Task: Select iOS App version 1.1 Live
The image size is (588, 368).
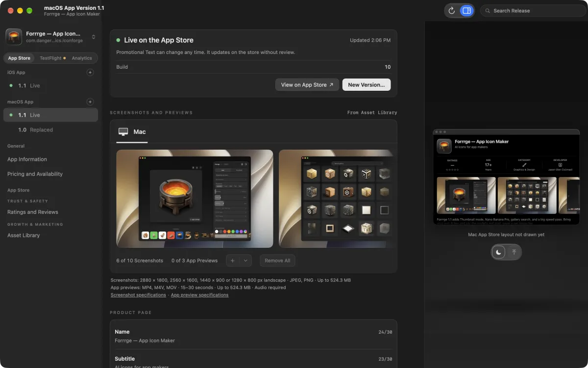Action: 50,85
